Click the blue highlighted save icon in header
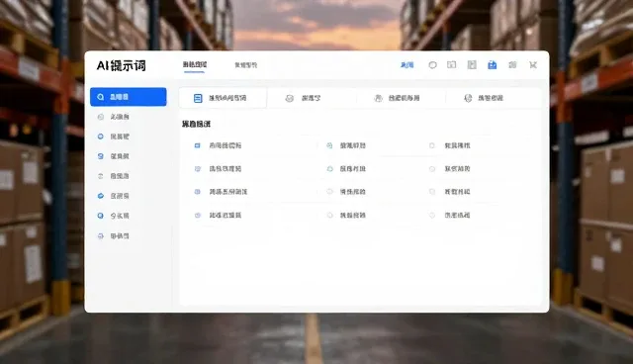 click(493, 64)
